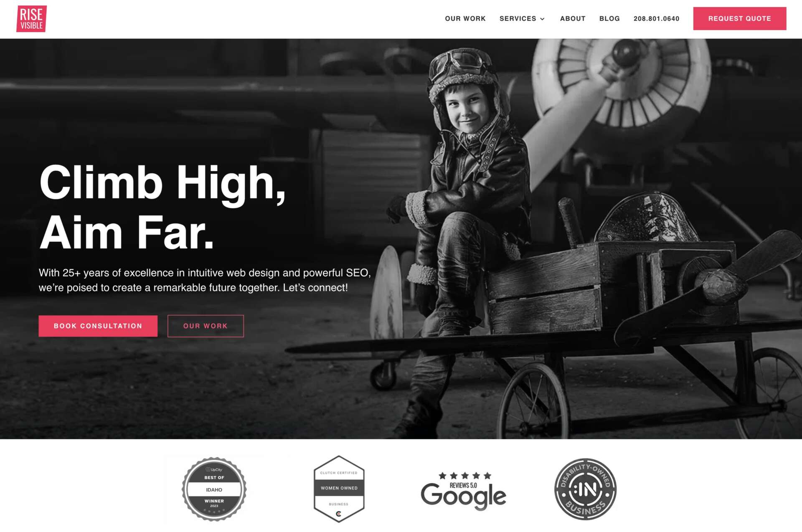Click the Rise Visible logo

coord(31,19)
